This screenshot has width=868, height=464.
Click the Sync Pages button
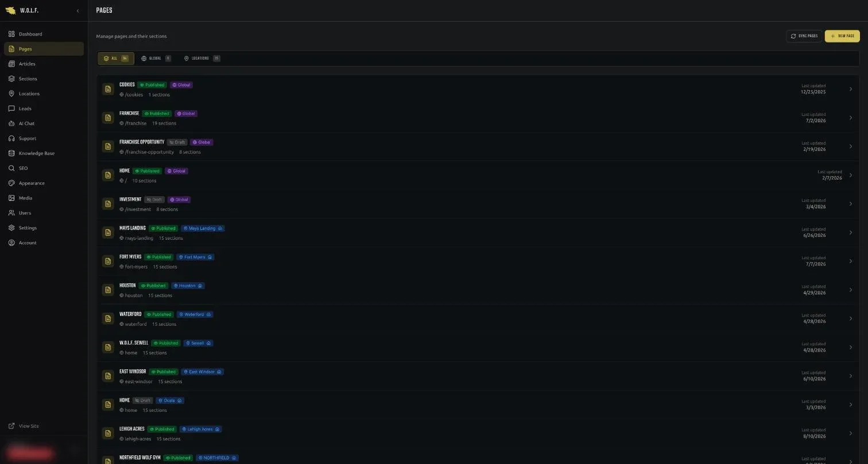coord(804,36)
